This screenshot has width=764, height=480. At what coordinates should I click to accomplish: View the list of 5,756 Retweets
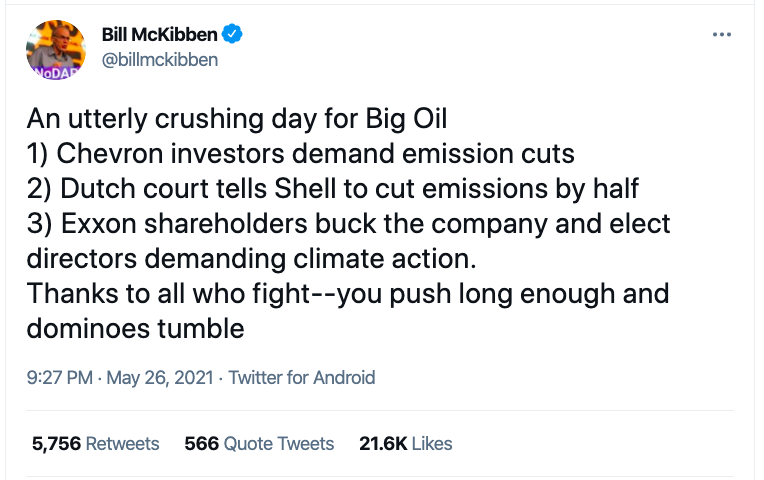(x=96, y=444)
